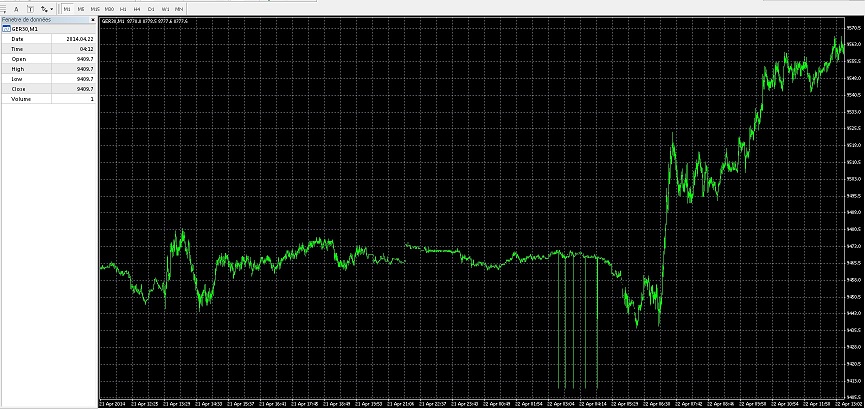Image resolution: width=865 pixels, height=409 pixels.
Task: Switch chart to H4 timeframe
Action: point(137,9)
